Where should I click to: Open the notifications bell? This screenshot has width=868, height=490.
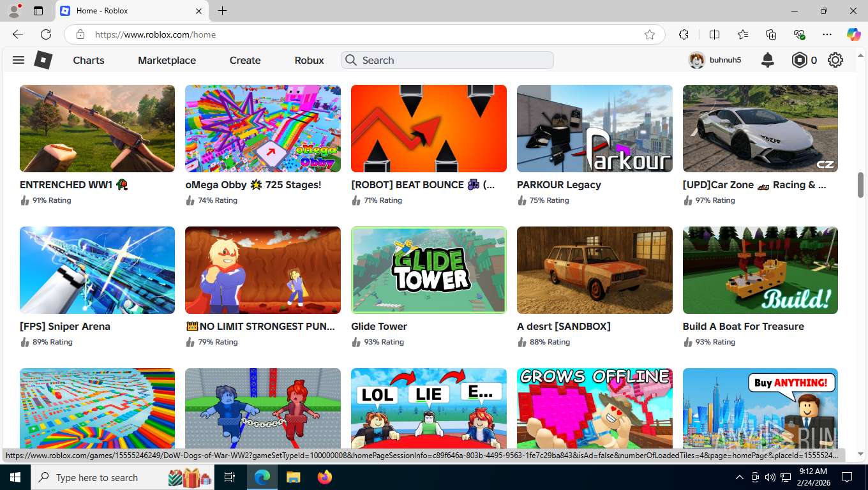[x=768, y=60]
